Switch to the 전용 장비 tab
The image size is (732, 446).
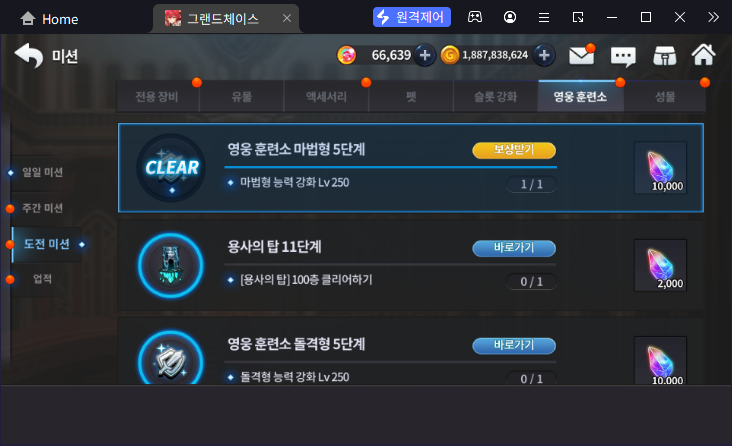click(157, 97)
